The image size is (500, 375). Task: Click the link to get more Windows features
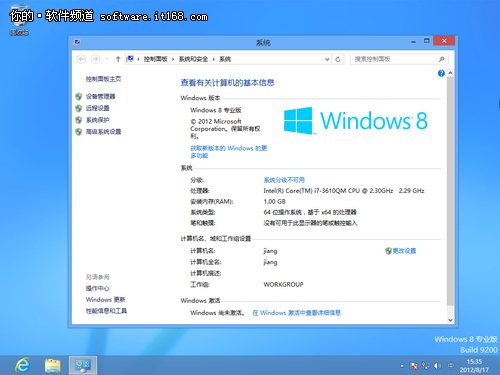(x=229, y=152)
